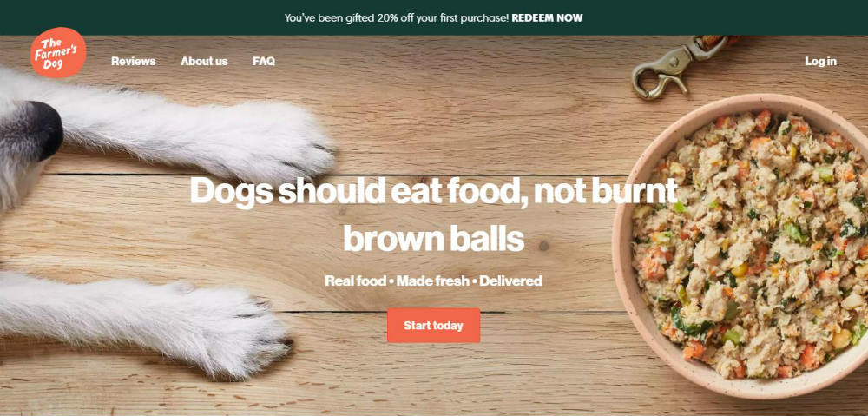Click the Log in link
The image size is (868, 416).
[820, 62]
